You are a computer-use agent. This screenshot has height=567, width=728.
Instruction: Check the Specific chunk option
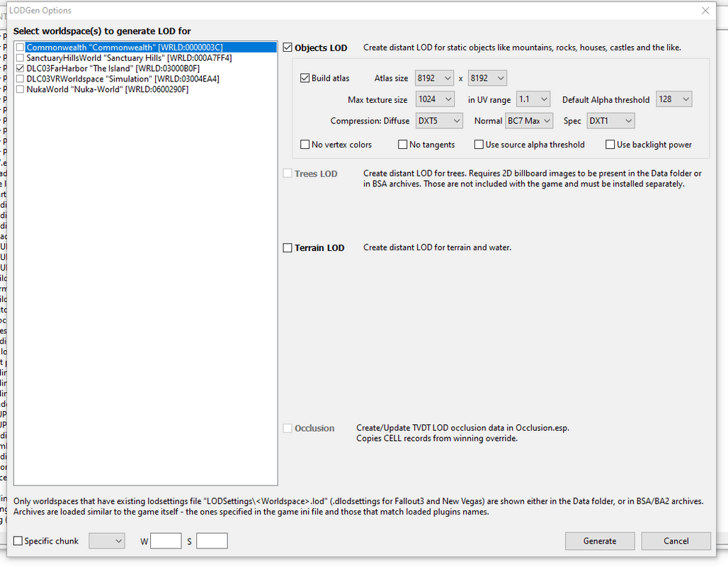[18, 541]
